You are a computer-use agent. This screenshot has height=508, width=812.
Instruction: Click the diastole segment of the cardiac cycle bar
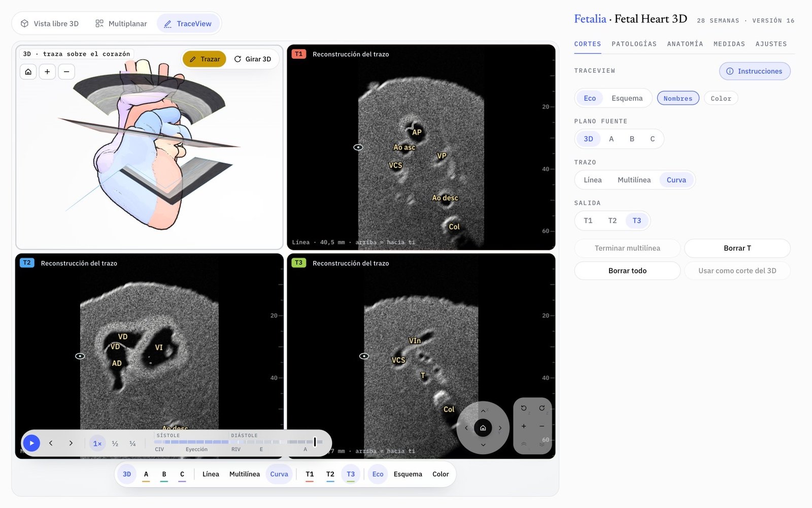pos(276,442)
